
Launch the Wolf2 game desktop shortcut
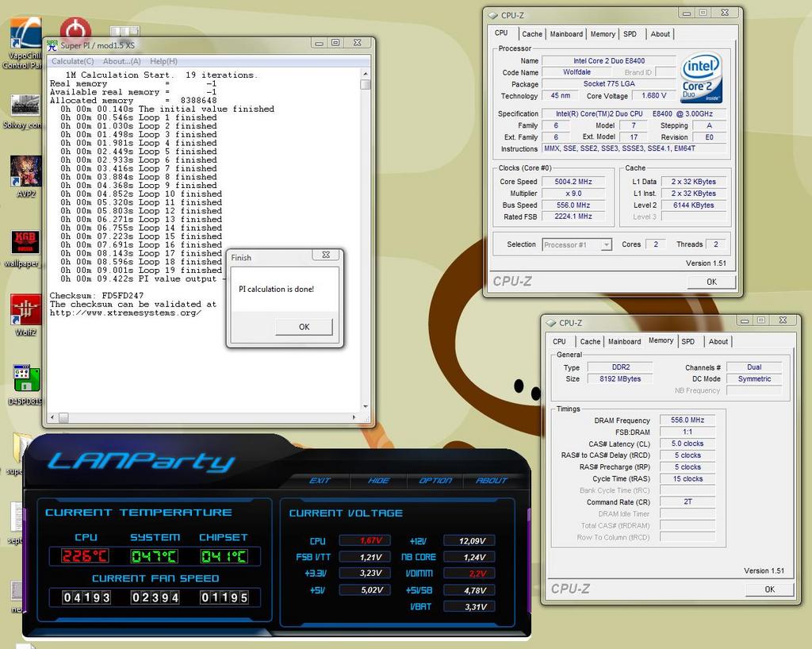(26, 309)
